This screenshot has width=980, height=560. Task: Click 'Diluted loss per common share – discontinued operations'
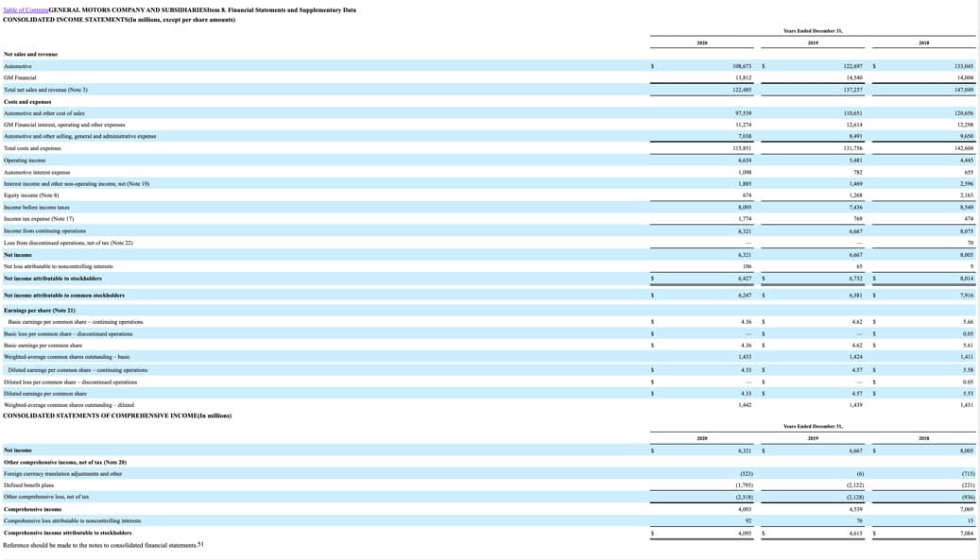(71, 382)
